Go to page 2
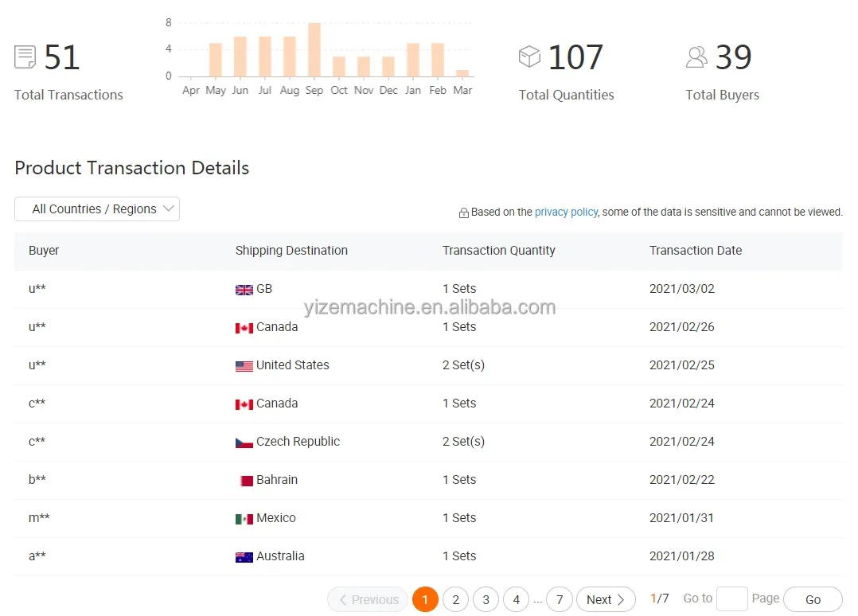Screen dimensions: 858x616 point(456,599)
